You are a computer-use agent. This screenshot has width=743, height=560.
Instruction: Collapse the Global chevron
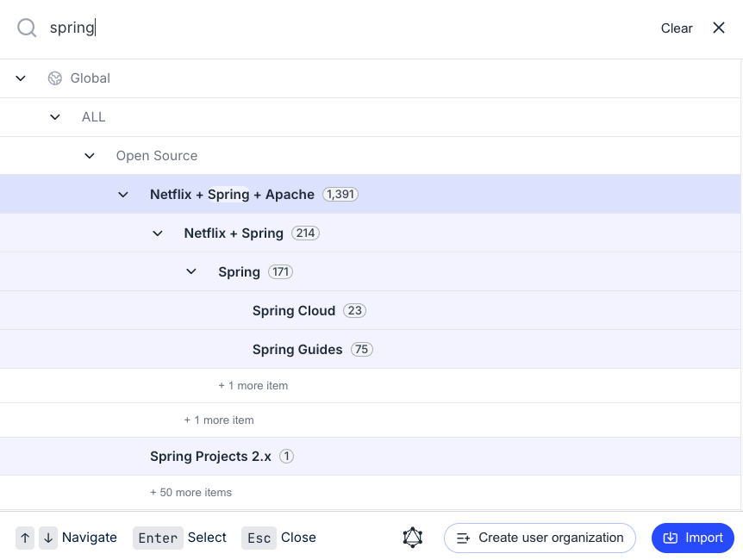click(x=21, y=78)
